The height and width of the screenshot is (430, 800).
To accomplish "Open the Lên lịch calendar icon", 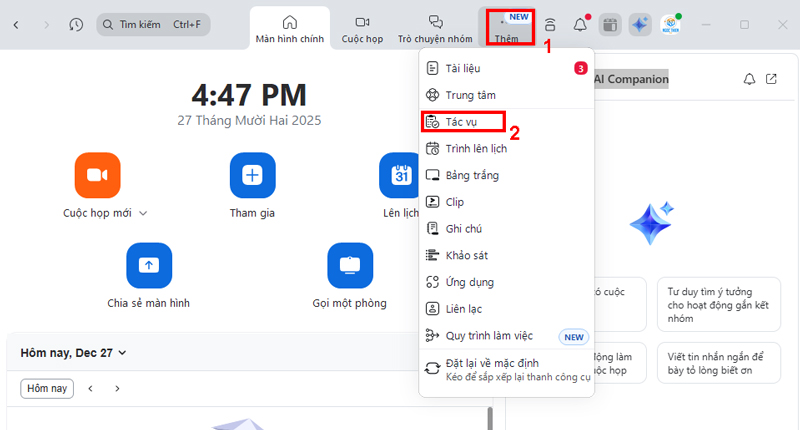I will coord(400,176).
